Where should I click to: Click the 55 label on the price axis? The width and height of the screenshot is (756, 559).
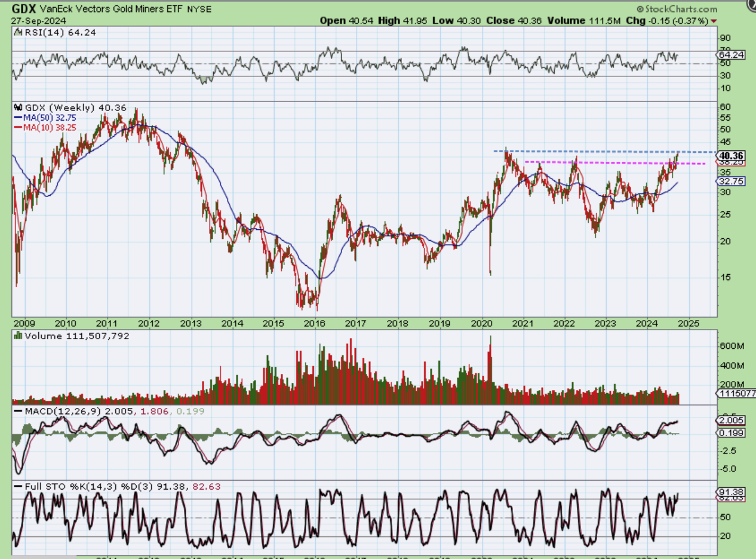pos(724,118)
